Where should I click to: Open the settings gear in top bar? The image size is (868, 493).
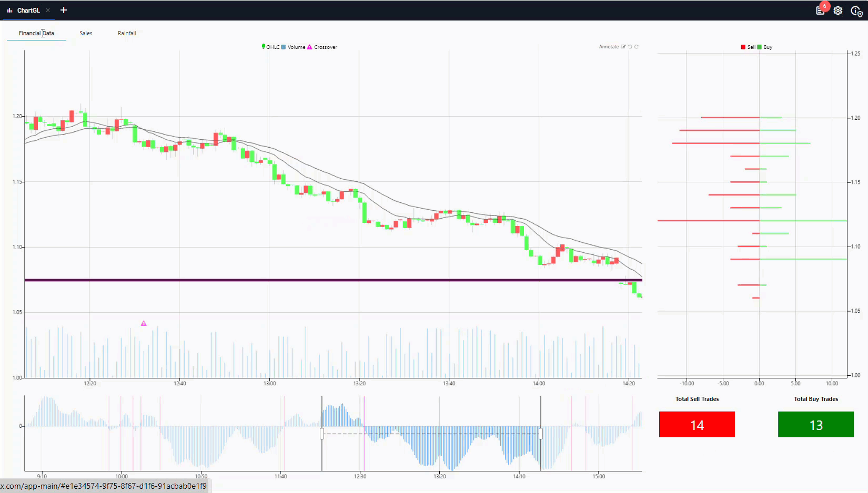pyautogui.click(x=838, y=11)
